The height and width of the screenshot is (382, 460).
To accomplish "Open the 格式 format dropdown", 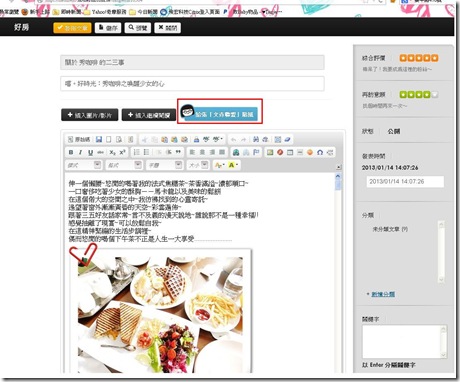I will coord(124,165).
